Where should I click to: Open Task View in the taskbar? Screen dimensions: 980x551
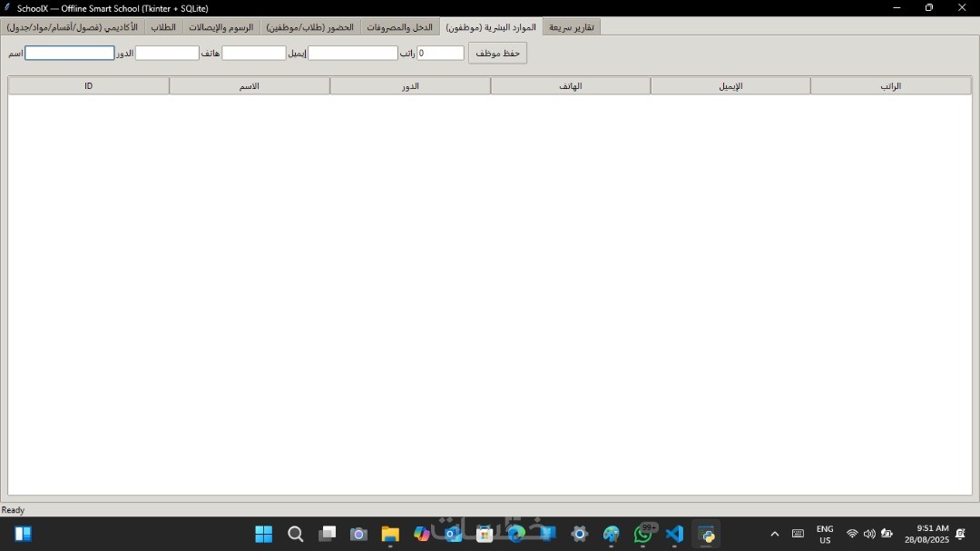pyautogui.click(x=327, y=534)
